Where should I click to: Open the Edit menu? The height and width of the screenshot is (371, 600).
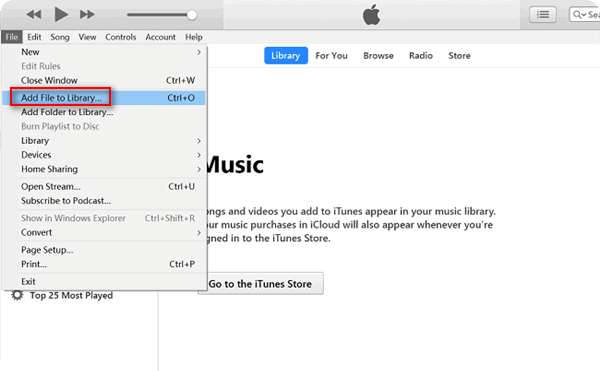34,37
